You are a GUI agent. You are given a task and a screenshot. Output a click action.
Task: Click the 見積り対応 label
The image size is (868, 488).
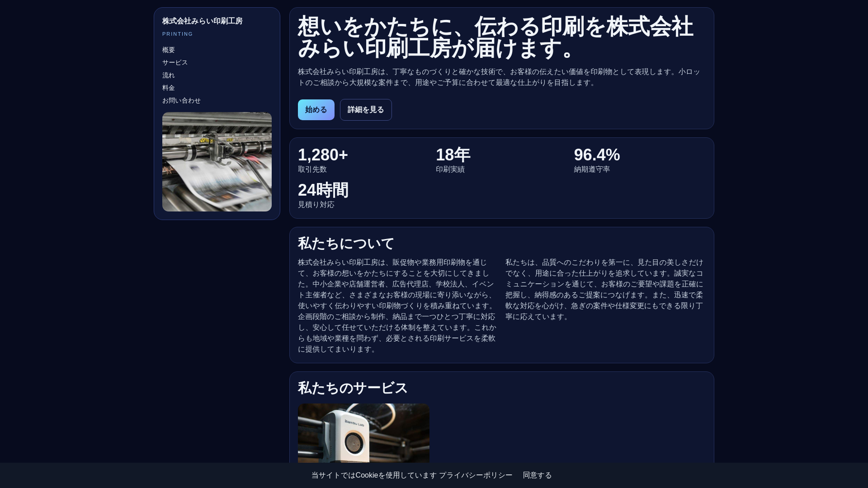(316, 205)
